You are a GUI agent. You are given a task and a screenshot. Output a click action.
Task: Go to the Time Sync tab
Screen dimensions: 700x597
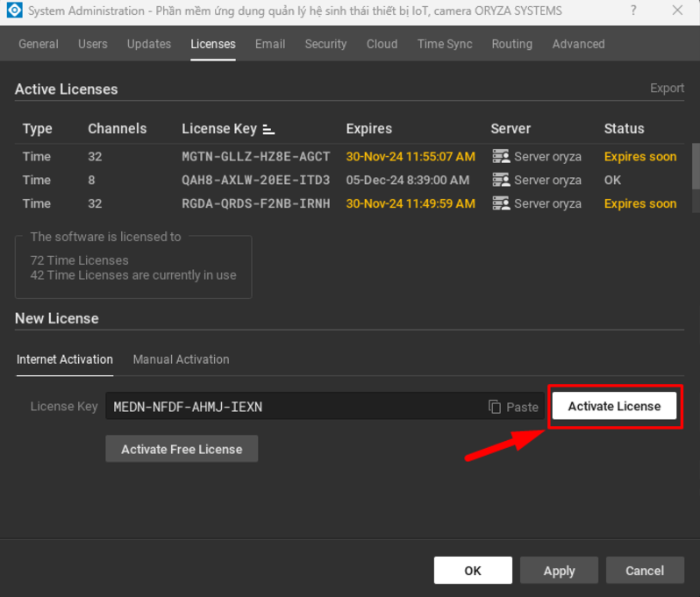point(445,44)
